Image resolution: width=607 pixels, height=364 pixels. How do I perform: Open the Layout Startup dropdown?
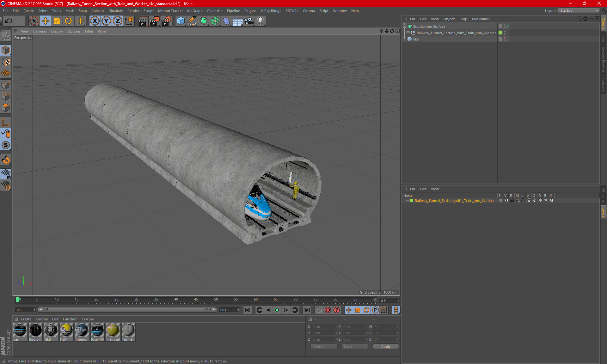click(579, 10)
